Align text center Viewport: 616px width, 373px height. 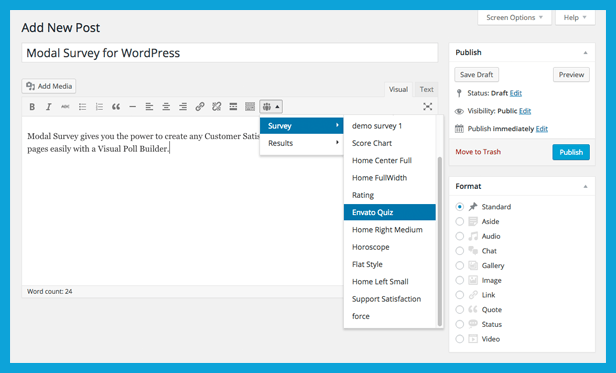coord(166,107)
